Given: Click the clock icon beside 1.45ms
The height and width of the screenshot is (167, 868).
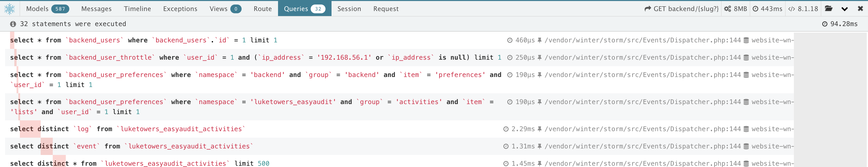Looking at the screenshot, I should tap(506, 163).
